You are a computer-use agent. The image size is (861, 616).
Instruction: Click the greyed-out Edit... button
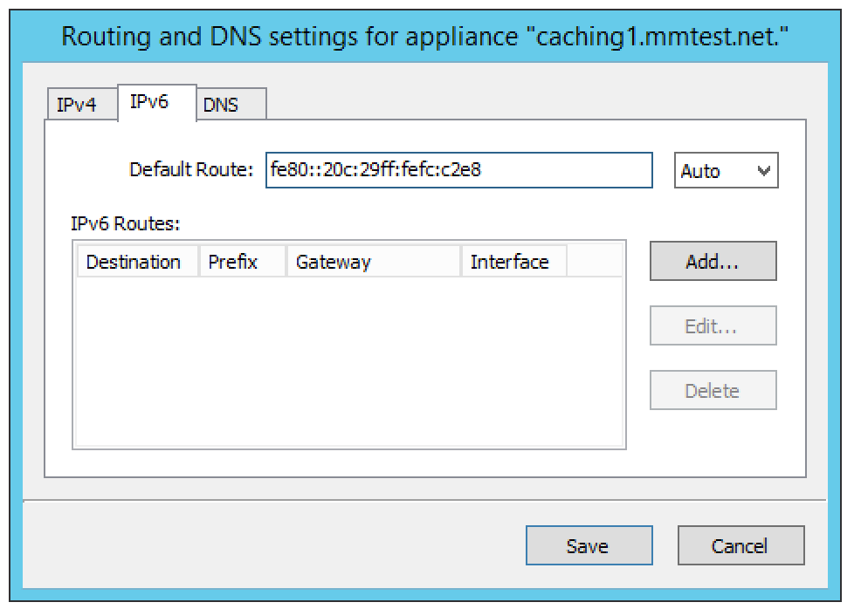(712, 326)
